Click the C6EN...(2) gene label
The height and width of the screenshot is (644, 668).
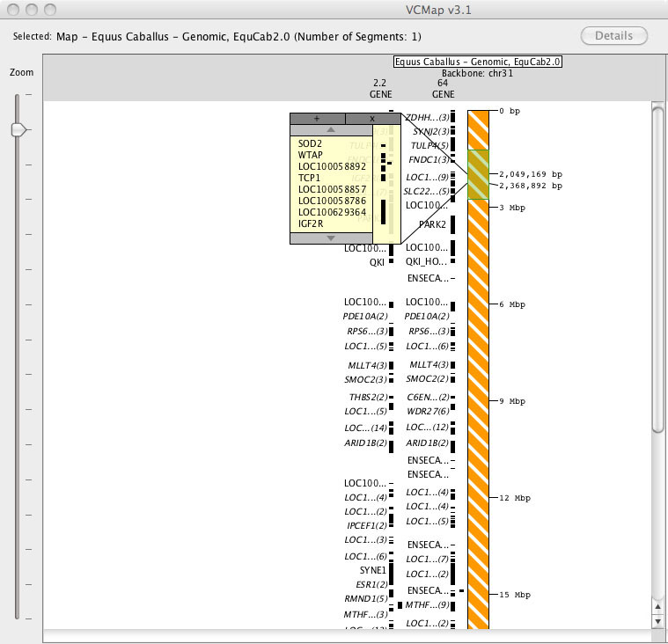(428, 398)
